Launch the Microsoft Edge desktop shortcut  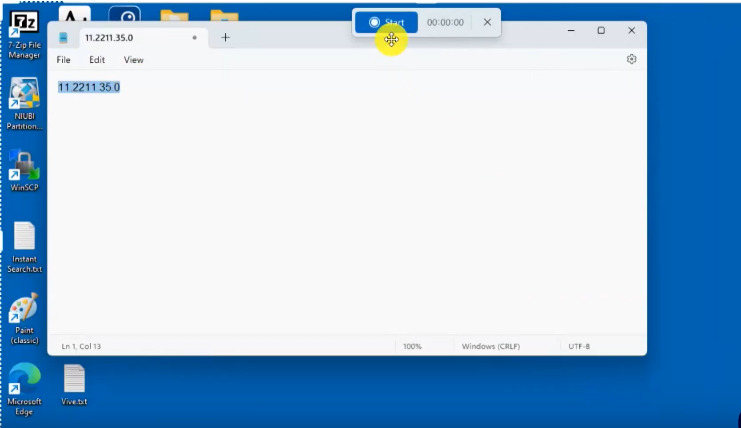pos(24,389)
